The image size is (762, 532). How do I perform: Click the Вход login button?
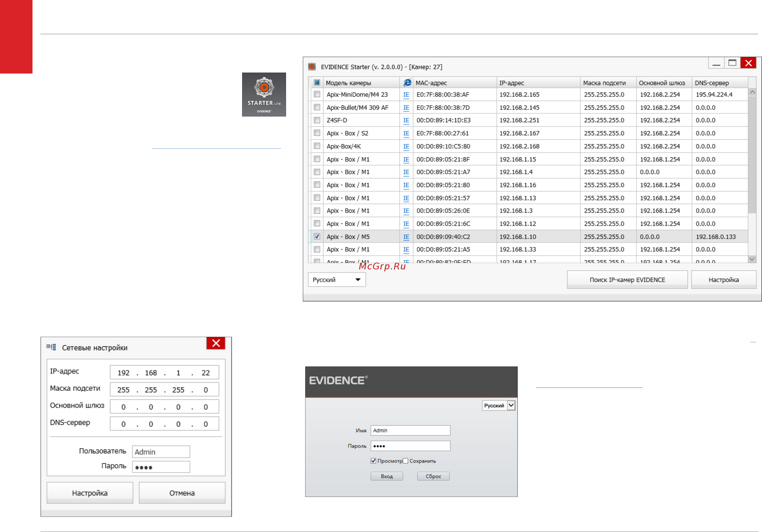387,476
